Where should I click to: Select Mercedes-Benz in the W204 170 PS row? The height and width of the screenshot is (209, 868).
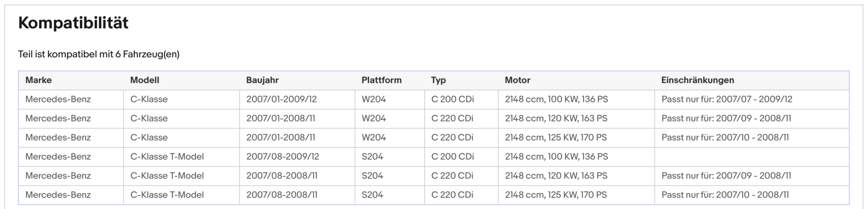58,138
